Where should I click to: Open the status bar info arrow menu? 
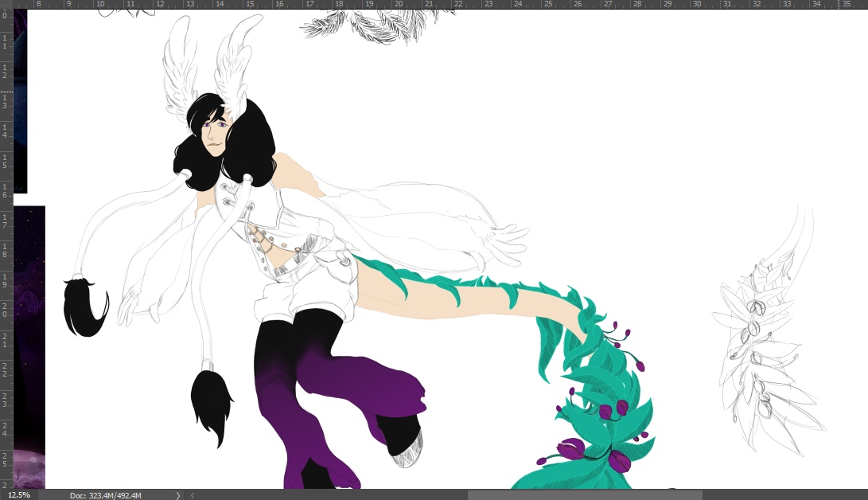177,494
